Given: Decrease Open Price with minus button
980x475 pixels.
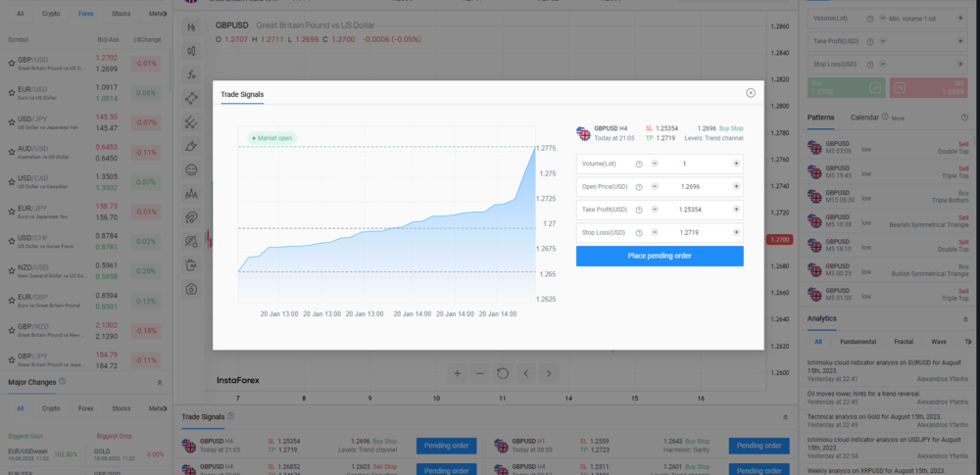Looking at the screenshot, I should pos(654,187).
